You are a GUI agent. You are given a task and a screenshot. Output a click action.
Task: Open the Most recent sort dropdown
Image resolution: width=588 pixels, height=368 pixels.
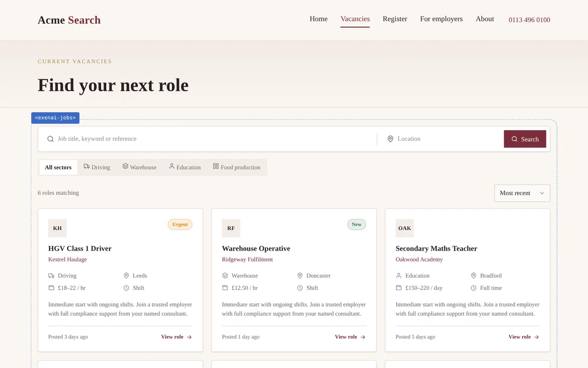point(522,193)
